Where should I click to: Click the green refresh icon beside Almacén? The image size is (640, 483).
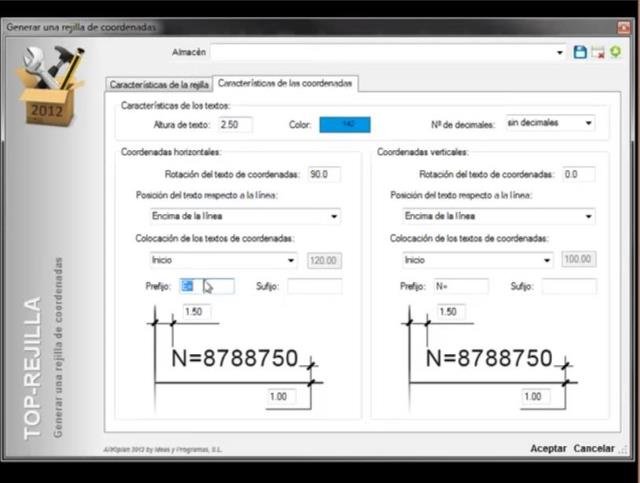click(x=616, y=52)
